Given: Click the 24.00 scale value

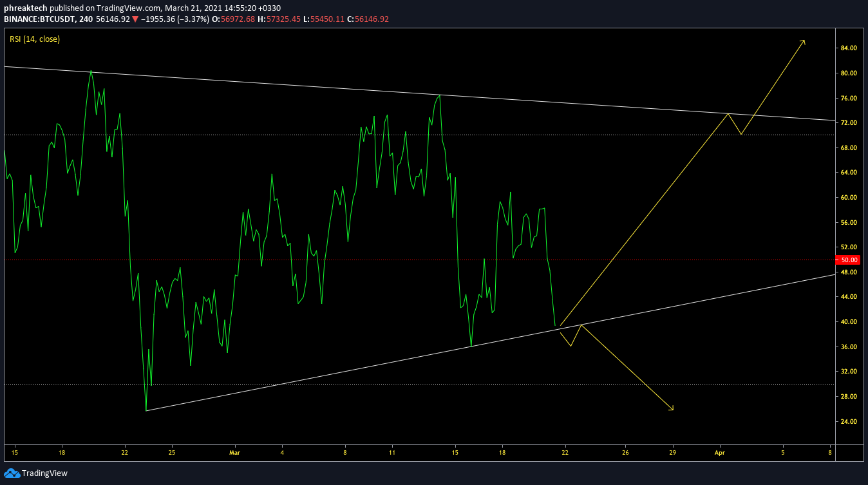Looking at the screenshot, I should 849,422.
